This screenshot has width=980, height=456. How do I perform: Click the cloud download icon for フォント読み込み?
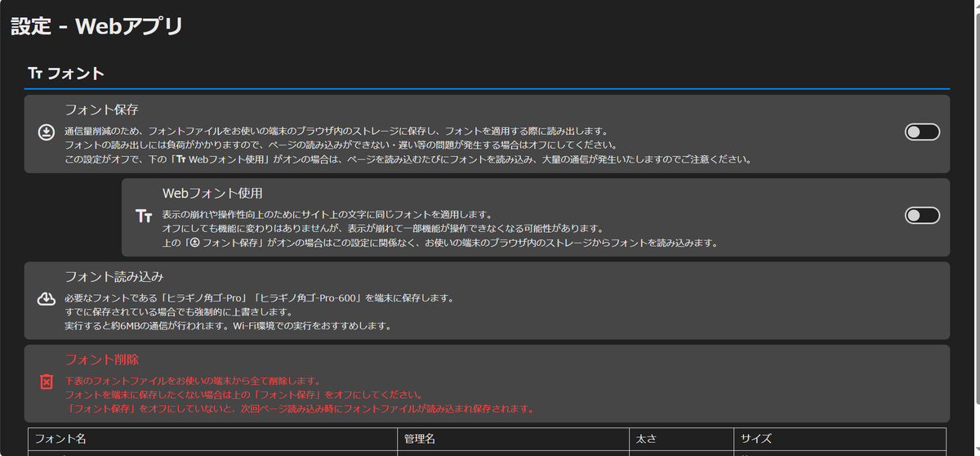(x=47, y=299)
